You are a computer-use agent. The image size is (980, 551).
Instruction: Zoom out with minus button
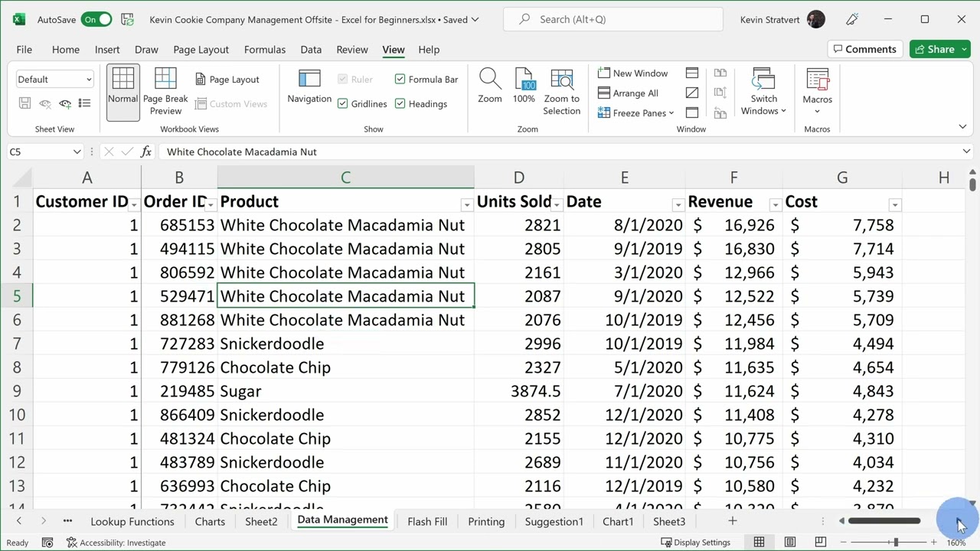844,543
